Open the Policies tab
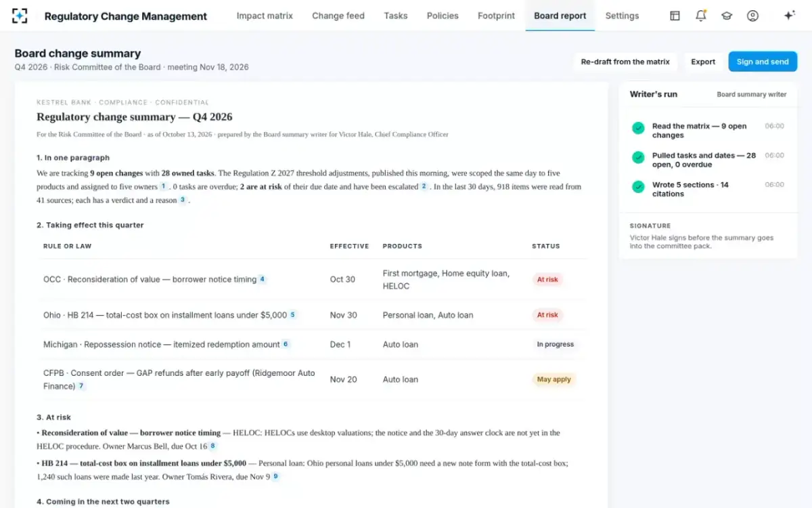 (x=443, y=16)
